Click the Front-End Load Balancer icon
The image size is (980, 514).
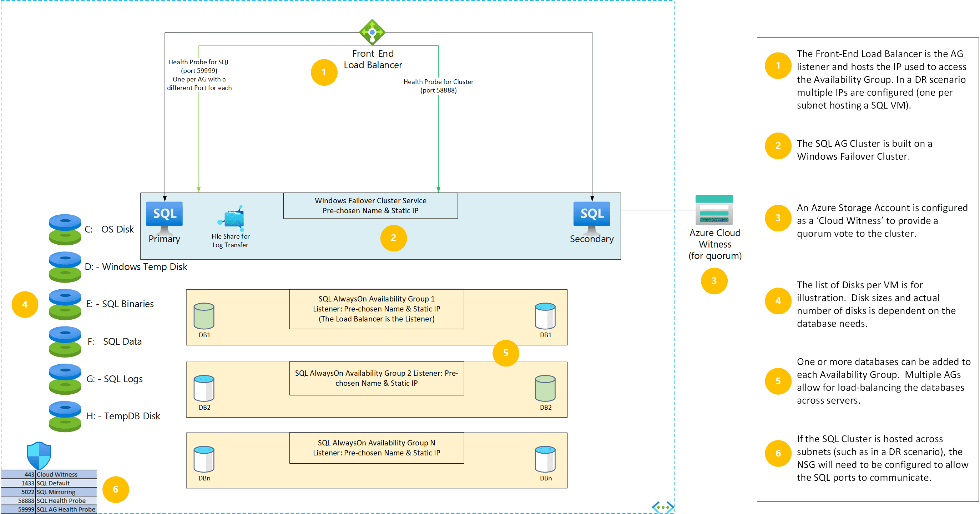[372, 33]
